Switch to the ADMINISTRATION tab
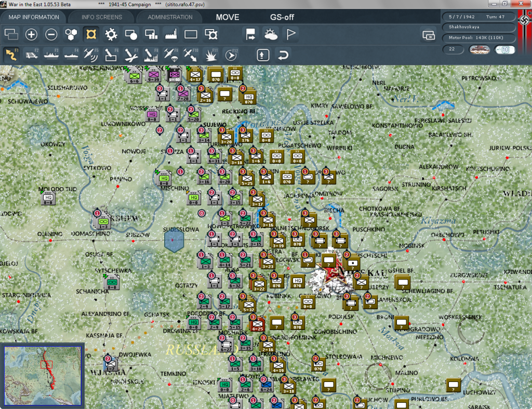532x409 pixels. tap(170, 17)
